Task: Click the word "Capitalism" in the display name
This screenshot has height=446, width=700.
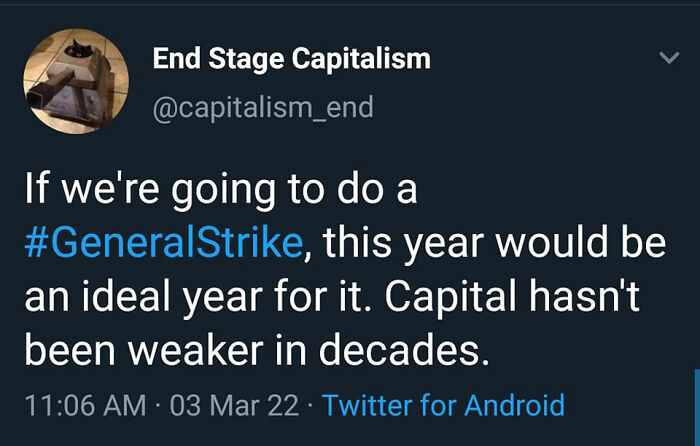Action: (x=361, y=59)
